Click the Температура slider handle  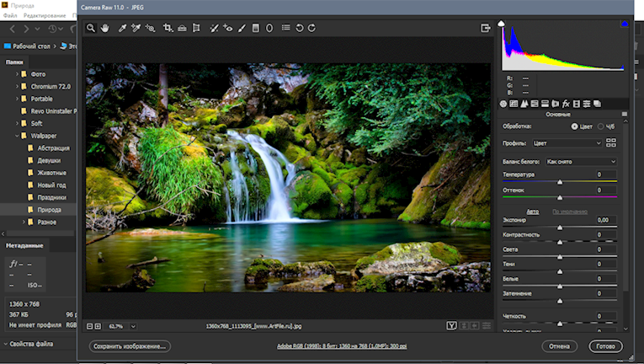[x=560, y=182]
